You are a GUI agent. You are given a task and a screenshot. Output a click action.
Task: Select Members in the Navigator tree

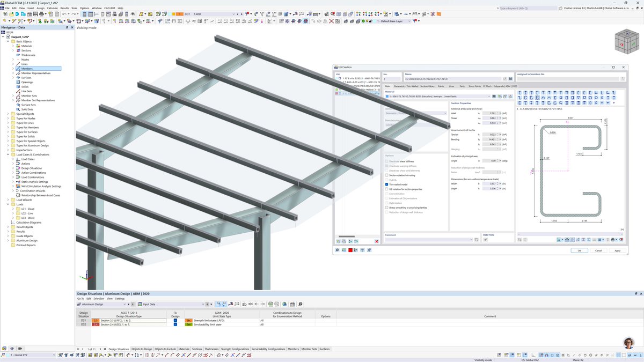tap(27, 69)
